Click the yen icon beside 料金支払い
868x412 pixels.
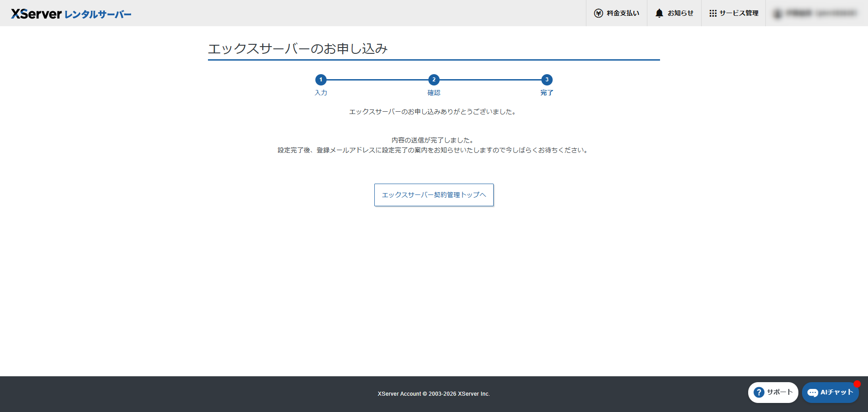click(598, 13)
